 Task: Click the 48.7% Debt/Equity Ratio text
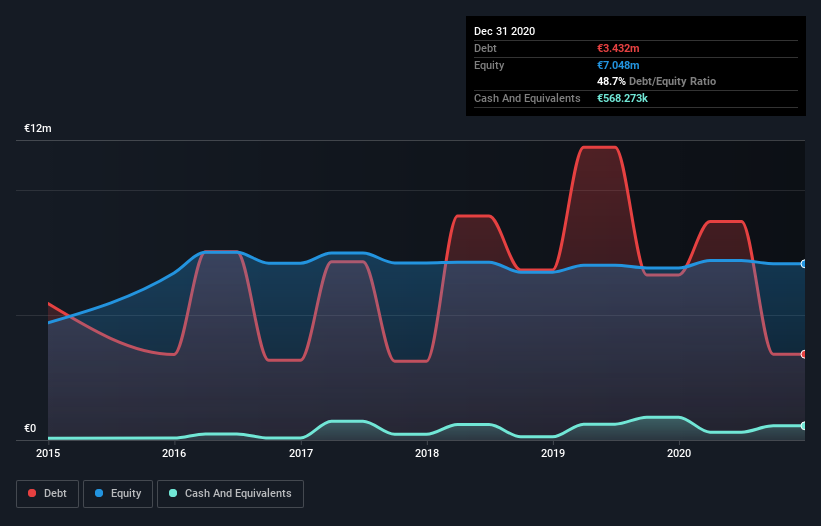657,82
